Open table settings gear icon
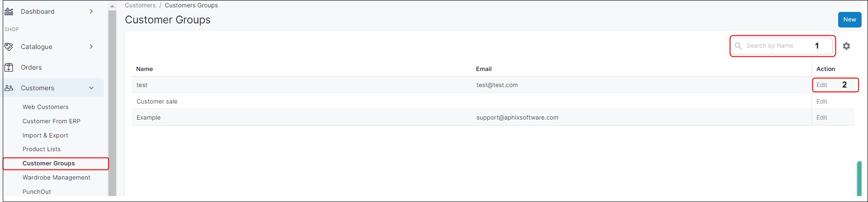The width and height of the screenshot is (868, 202). pyautogui.click(x=846, y=46)
